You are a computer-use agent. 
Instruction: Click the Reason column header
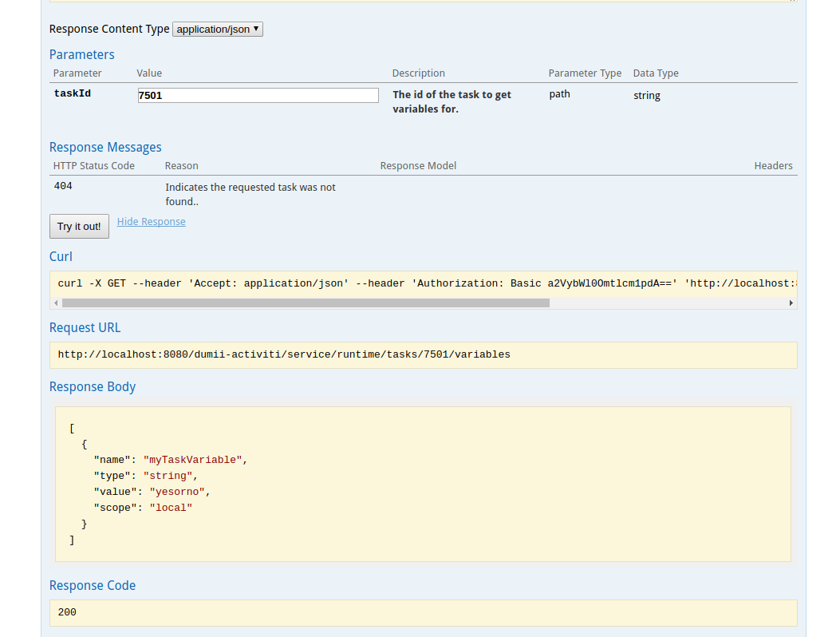click(182, 166)
